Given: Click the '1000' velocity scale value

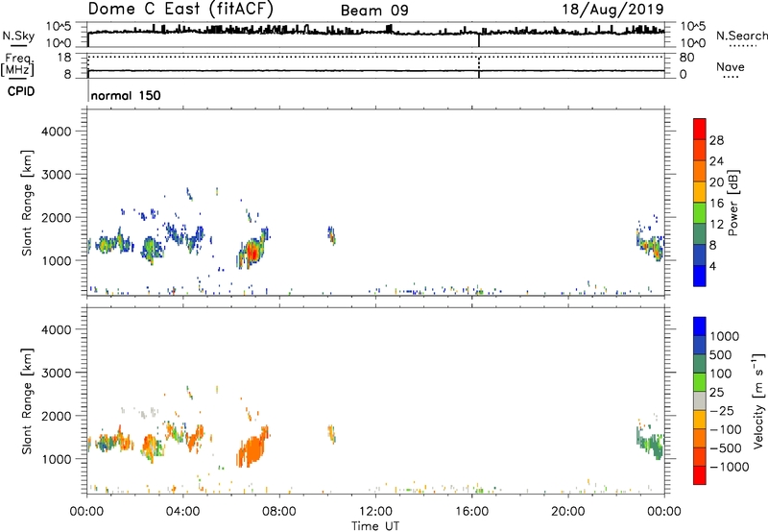Looking at the screenshot, I should [x=724, y=336].
